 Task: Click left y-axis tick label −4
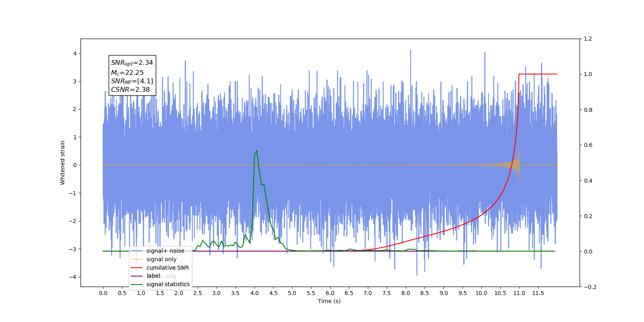73,277
